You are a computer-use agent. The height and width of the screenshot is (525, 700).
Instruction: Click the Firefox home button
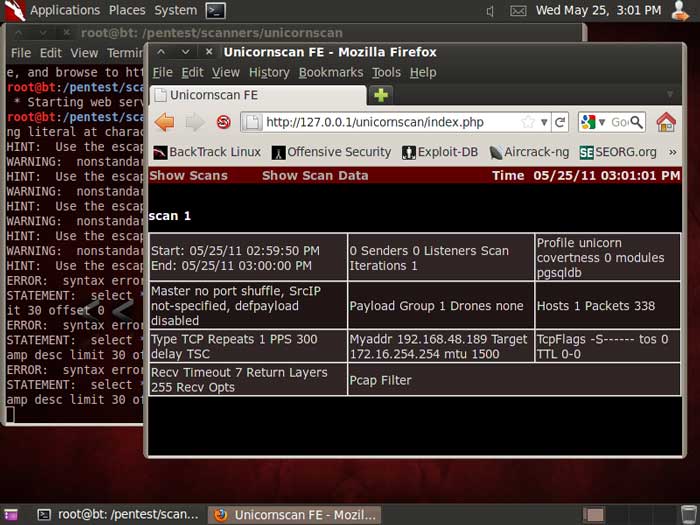point(666,122)
